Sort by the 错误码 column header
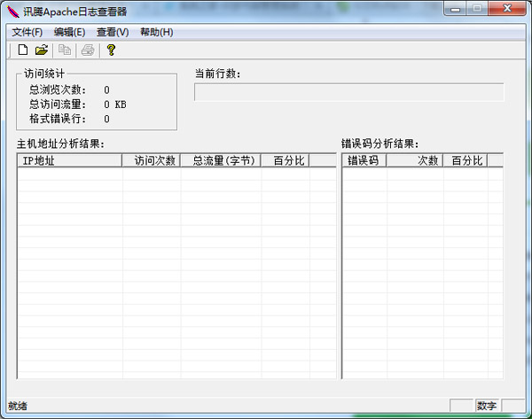The image size is (532, 419). (364, 160)
